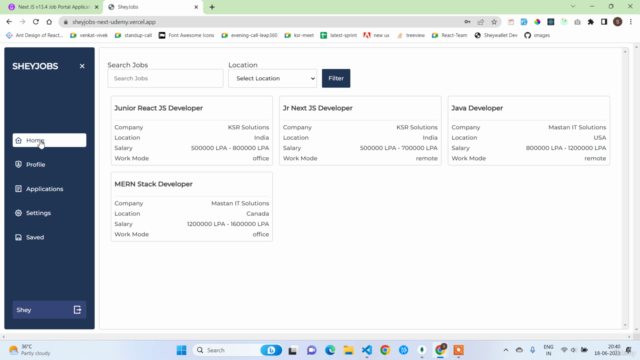640x360 pixels.
Task: Open the images GitHub bookmark
Action: 537,35
